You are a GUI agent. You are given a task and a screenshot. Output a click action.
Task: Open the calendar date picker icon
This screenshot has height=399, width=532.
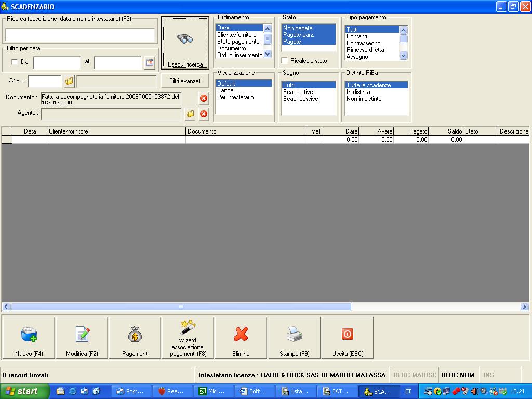click(x=150, y=63)
